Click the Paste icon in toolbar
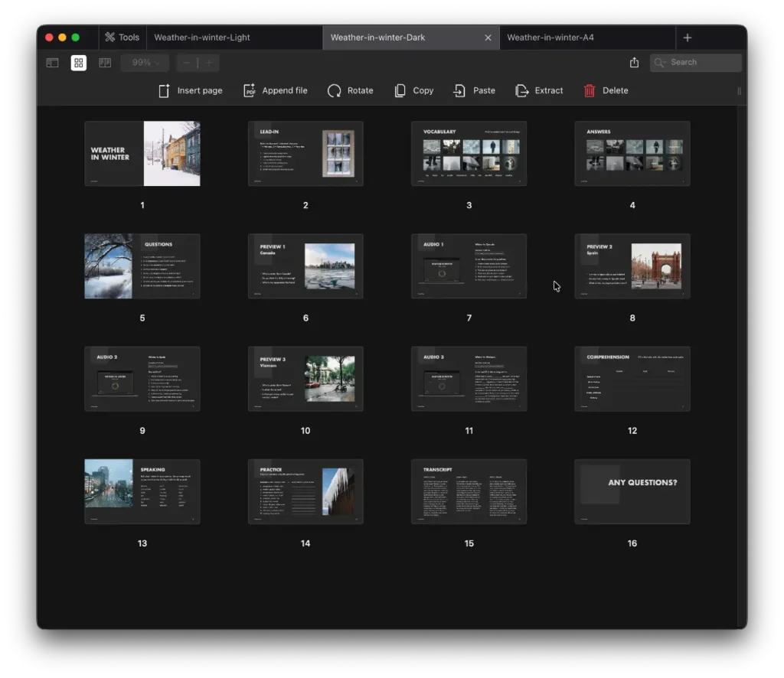Image resolution: width=784 pixels, height=678 pixels. coord(459,90)
